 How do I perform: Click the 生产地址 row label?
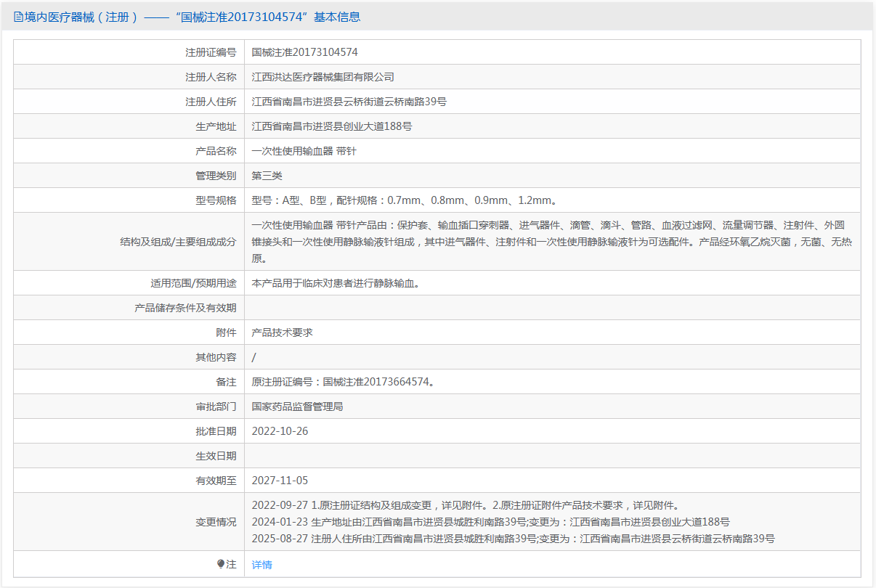pyautogui.click(x=216, y=126)
